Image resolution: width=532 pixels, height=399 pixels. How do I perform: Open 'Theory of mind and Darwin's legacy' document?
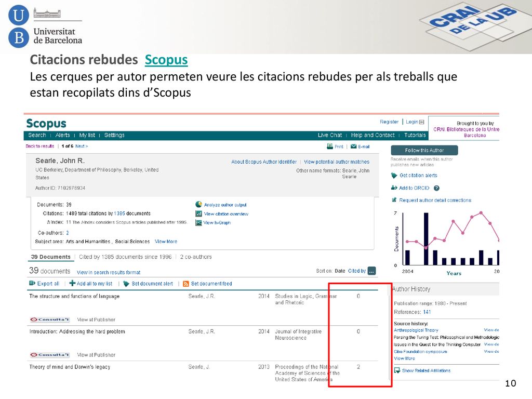pyautogui.click(x=70, y=367)
